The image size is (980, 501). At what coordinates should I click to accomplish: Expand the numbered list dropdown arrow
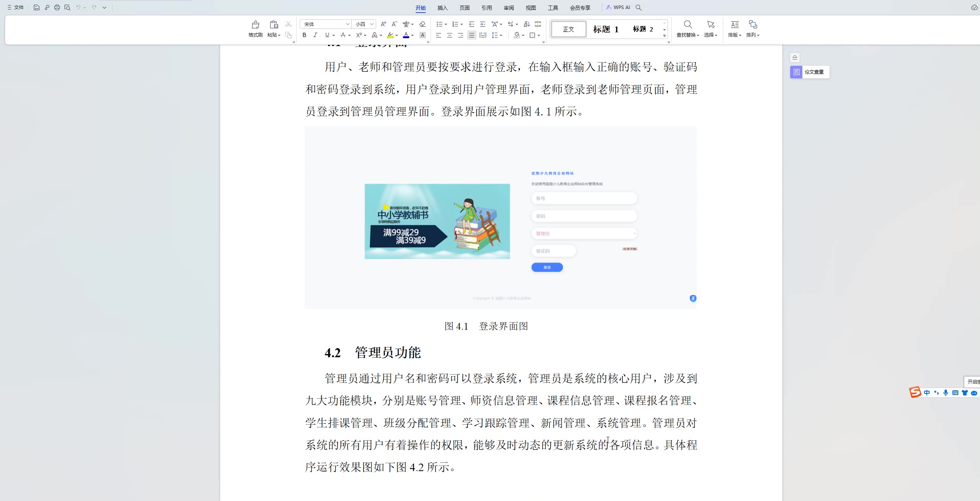462,24
